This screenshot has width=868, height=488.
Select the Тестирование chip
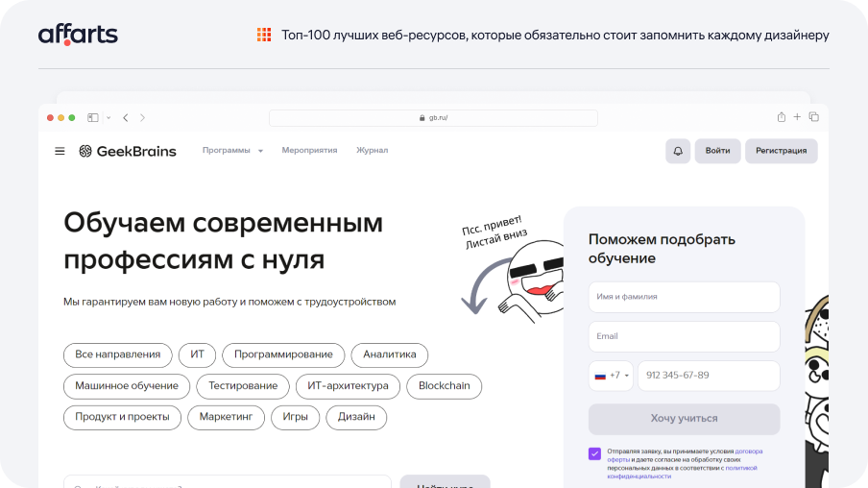[x=243, y=386]
